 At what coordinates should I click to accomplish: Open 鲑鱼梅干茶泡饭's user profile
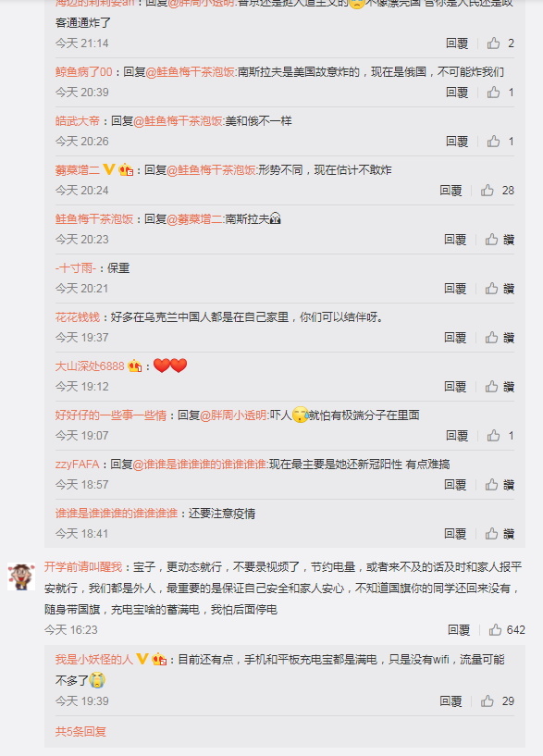pos(94,219)
